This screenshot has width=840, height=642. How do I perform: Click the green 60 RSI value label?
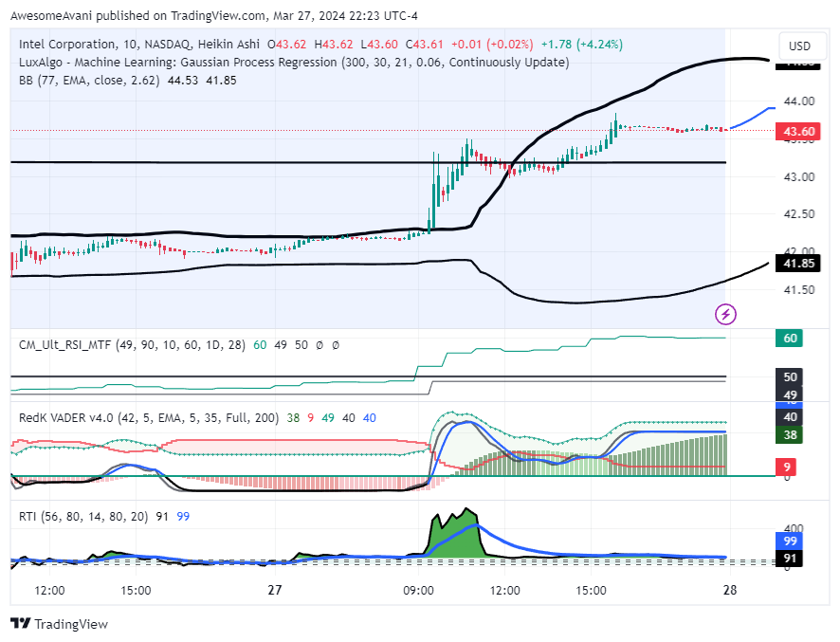pyautogui.click(x=789, y=339)
